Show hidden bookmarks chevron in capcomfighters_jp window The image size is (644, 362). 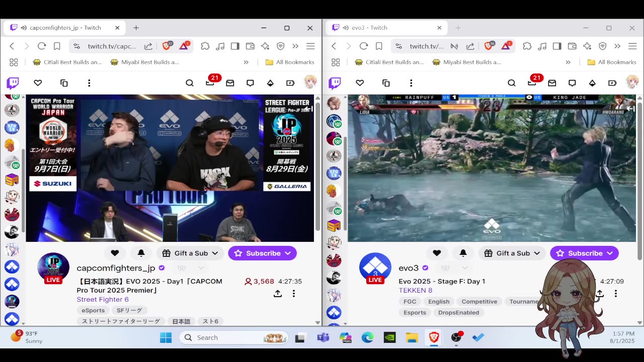246,62
